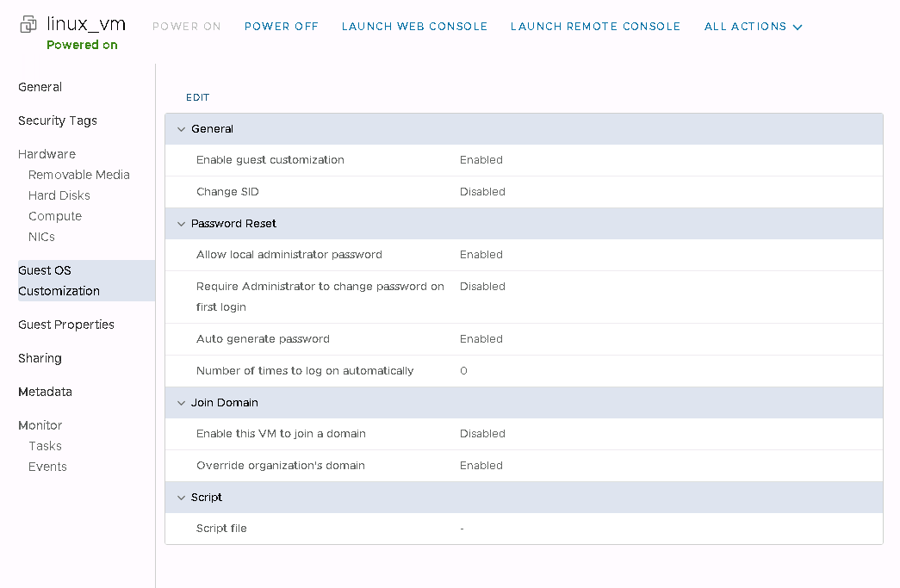This screenshot has height=588, width=900.
Task: Open the NICs page
Action: (x=41, y=237)
